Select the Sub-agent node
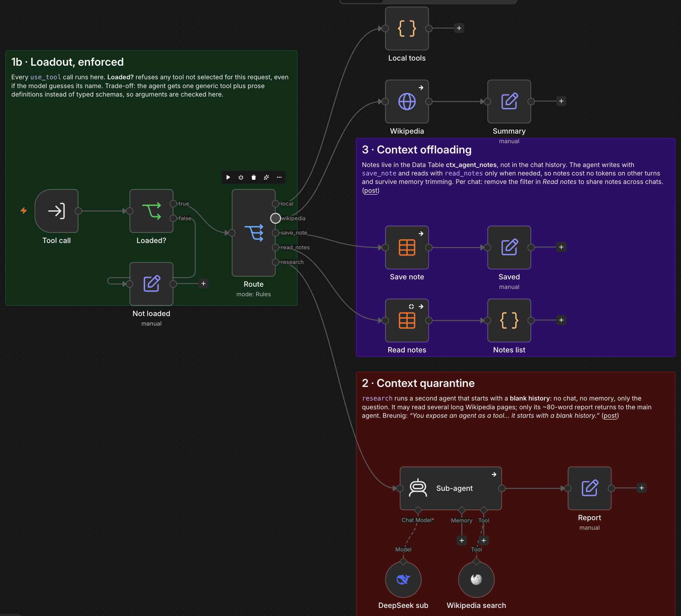681x616 pixels. (x=451, y=488)
